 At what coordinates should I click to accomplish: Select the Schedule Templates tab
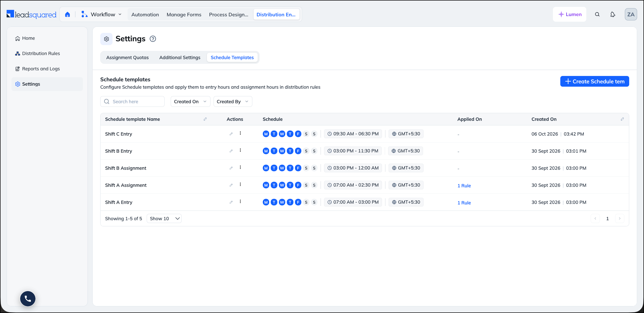(x=232, y=57)
